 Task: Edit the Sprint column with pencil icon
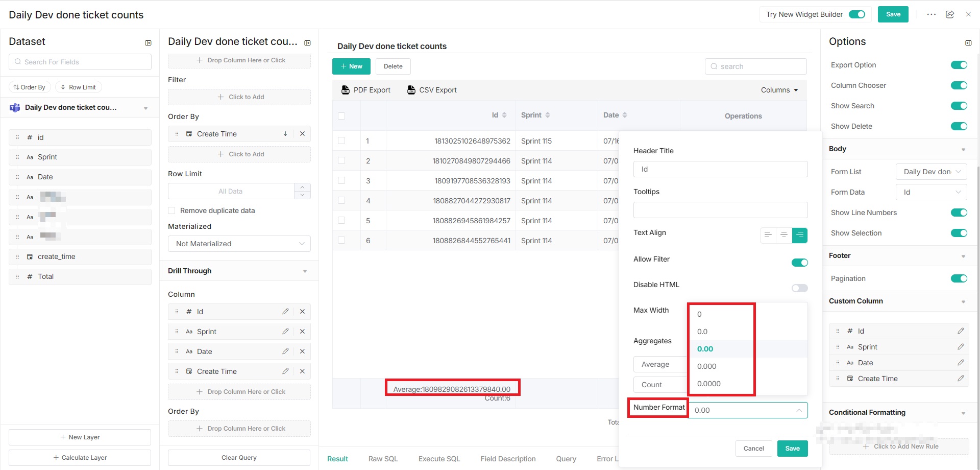285,332
